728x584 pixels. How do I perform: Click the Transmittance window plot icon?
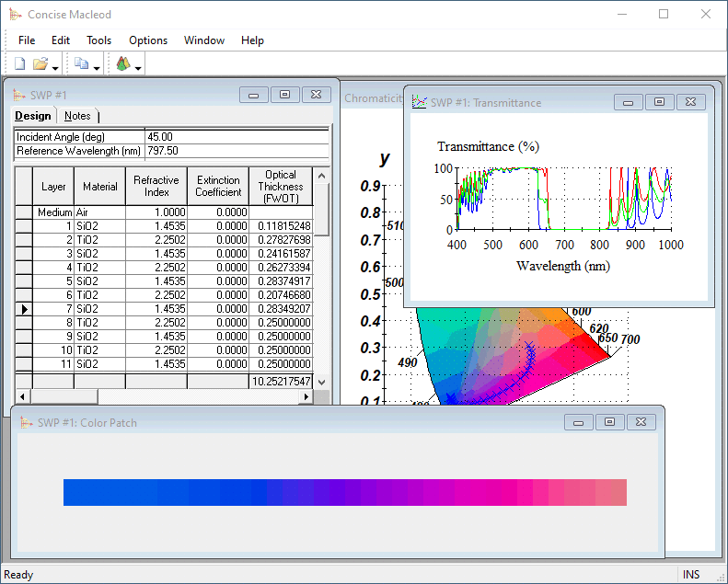(420, 102)
